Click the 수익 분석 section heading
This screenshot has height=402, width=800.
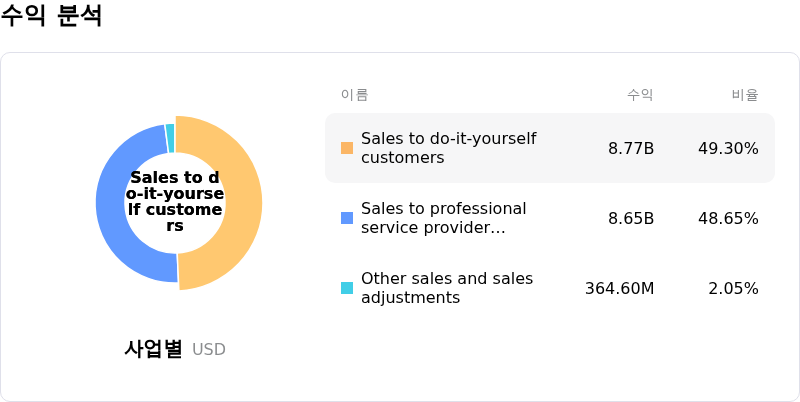(x=52, y=17)
